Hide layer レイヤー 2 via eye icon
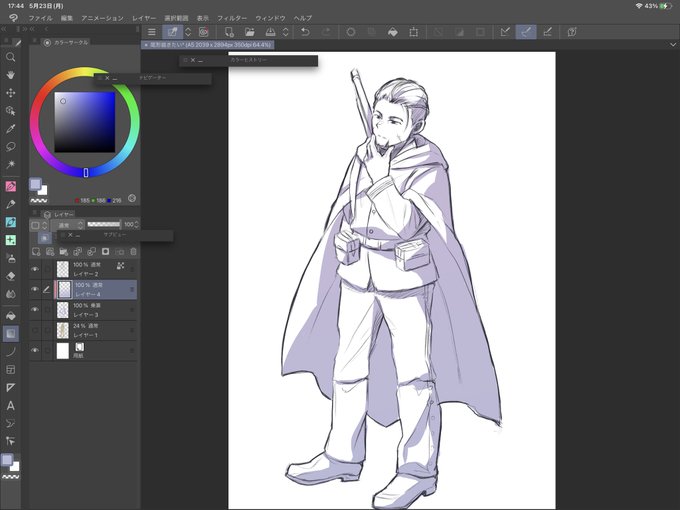This screenshot has height=510, width=680. [35, 269]
